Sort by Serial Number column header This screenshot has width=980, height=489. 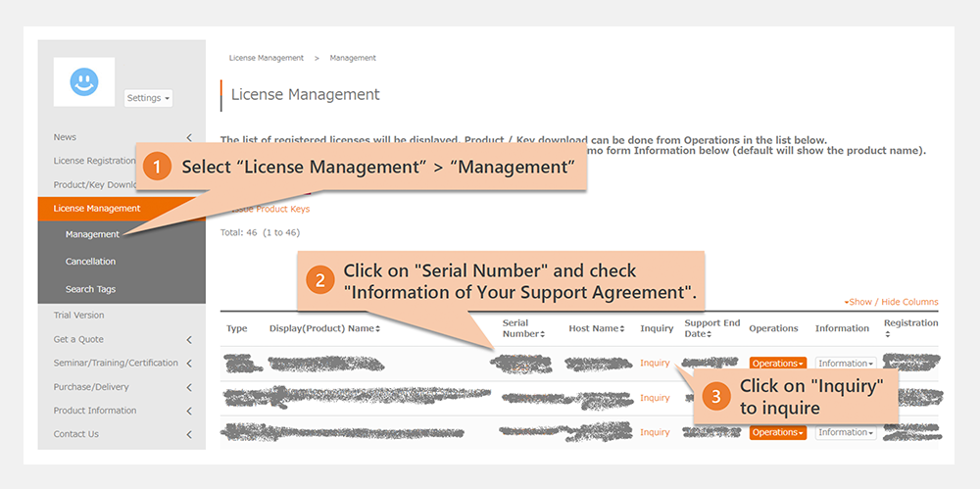(x=523, y=328)
